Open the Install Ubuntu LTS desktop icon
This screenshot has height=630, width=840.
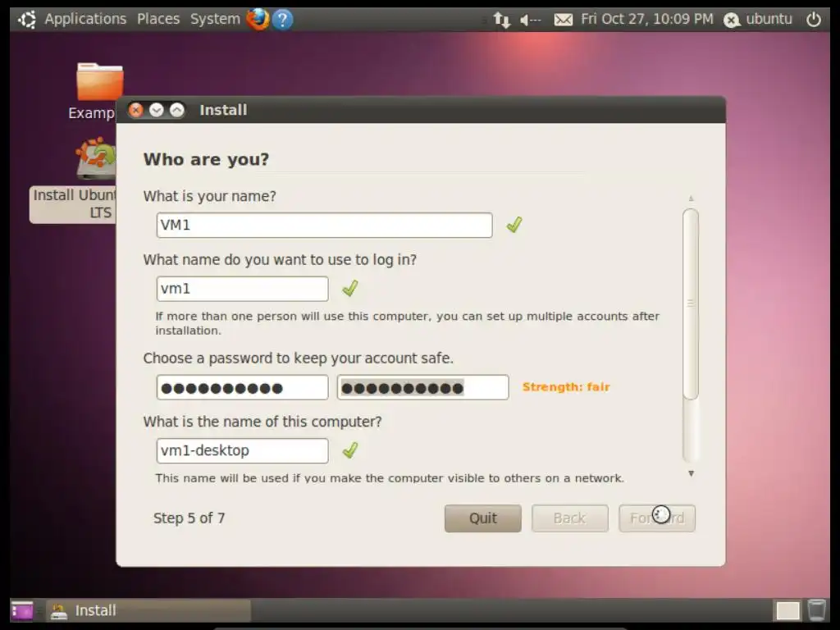75,180
